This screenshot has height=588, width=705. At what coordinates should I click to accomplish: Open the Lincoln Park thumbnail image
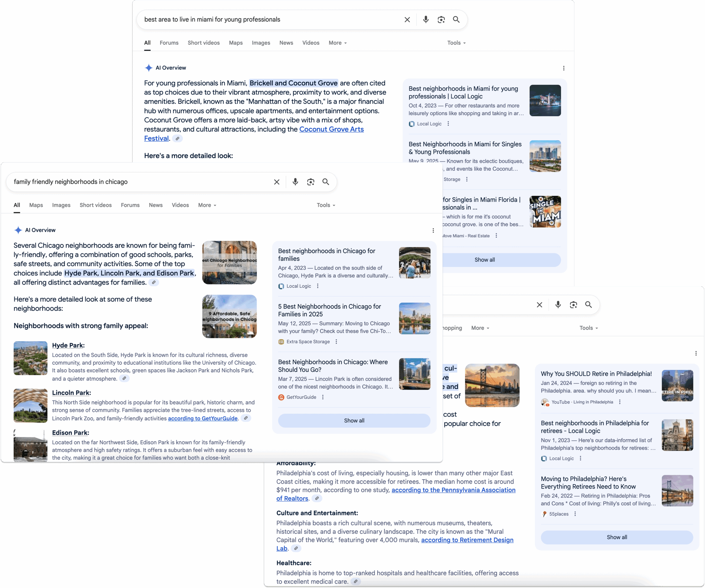[30, 405]
